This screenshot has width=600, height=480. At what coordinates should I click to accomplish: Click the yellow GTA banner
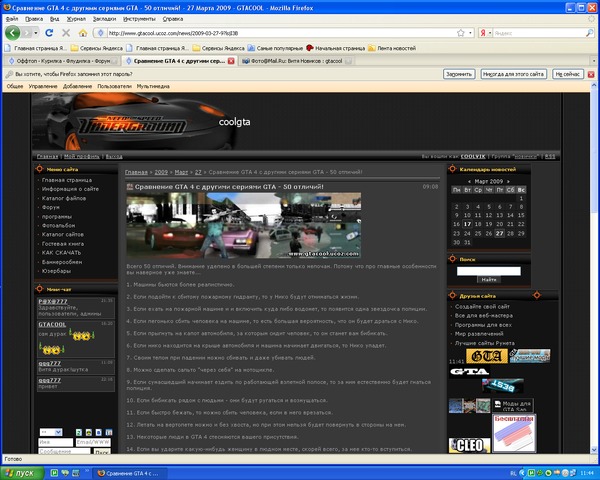(x=487, y=356)
